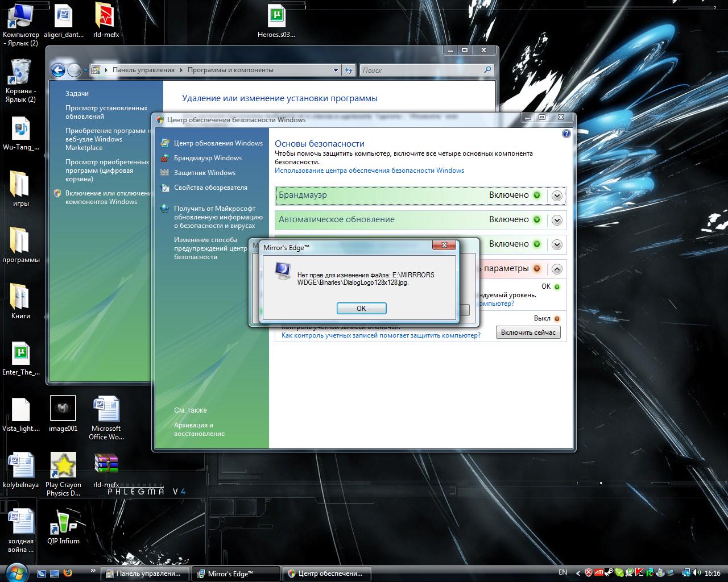The image size is (728, 582).
Task: Go forward in Control Panel window
Action: click(75, 70)
